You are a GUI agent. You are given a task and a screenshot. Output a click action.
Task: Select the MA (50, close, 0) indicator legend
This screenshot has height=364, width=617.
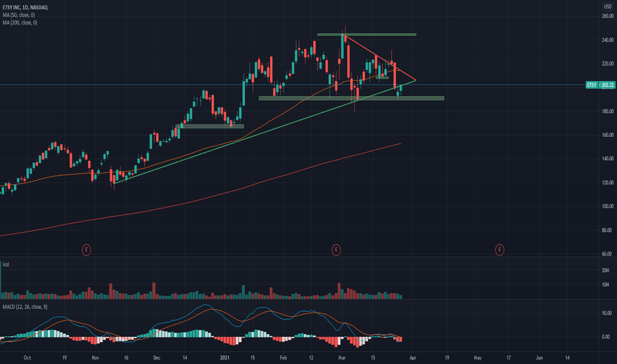(19, 15)
